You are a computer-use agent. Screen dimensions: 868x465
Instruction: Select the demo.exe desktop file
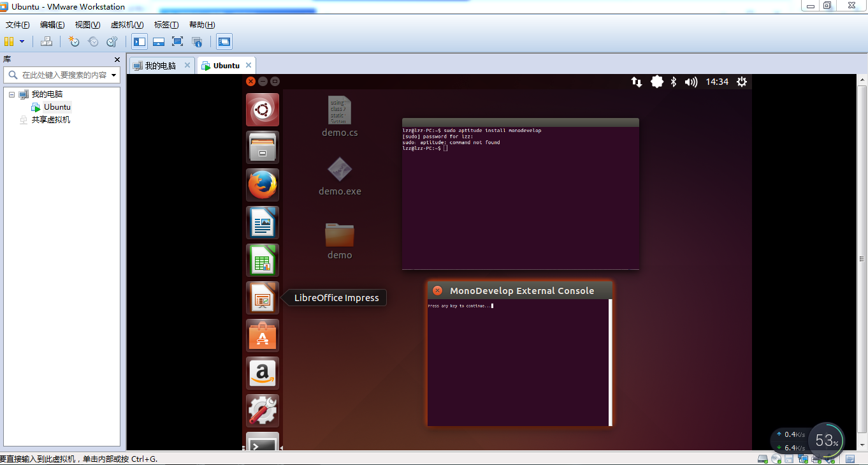(340, 177)
